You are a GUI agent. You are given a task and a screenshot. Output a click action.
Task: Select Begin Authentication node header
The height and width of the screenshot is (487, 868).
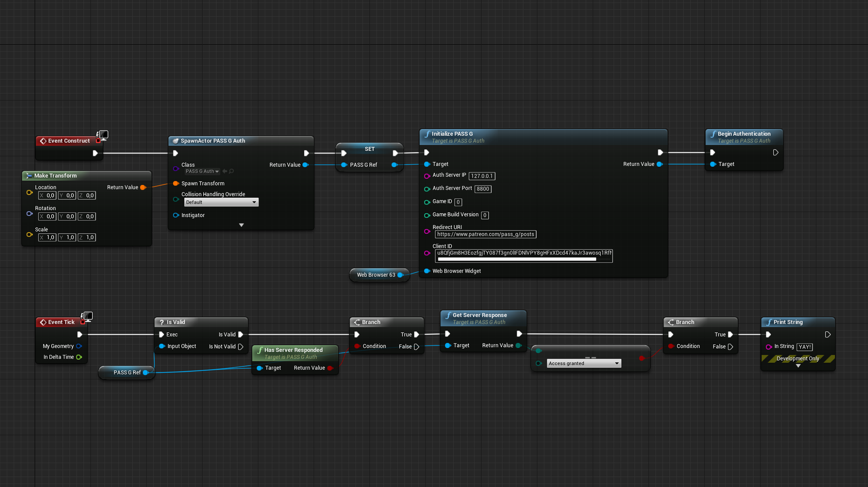(x=744, y=137)
